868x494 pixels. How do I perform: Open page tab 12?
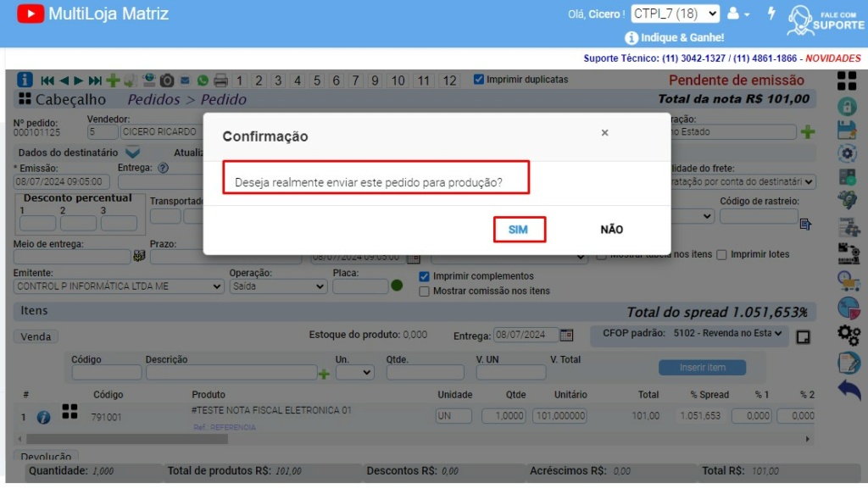tap(449, 80)
